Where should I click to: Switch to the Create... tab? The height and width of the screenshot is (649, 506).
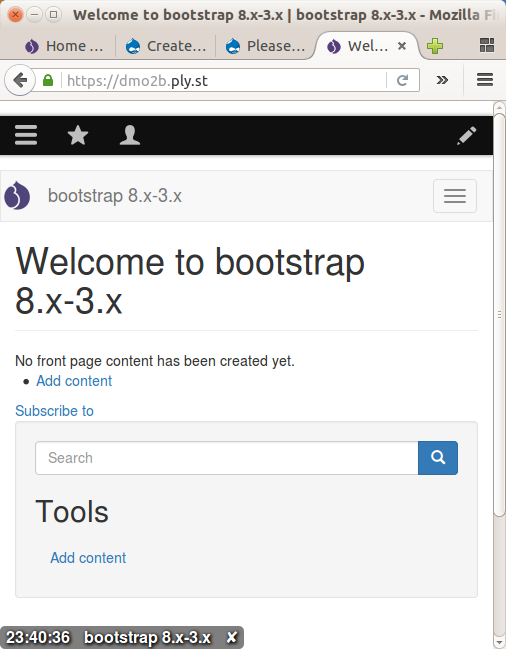(165, 46)
